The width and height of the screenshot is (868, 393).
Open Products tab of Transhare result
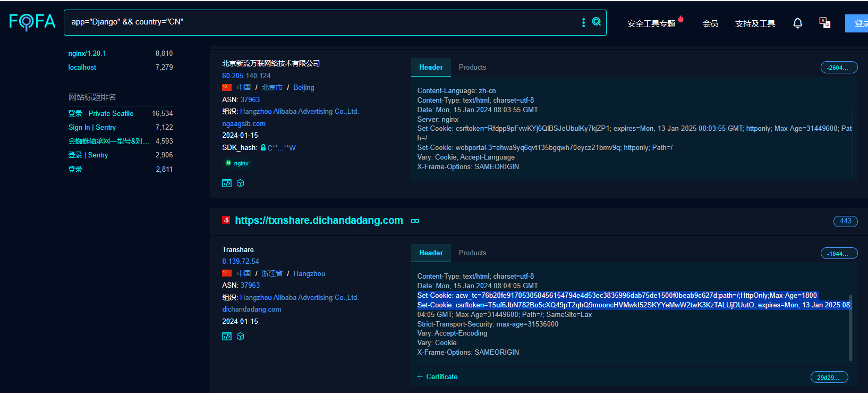(472, 253)
